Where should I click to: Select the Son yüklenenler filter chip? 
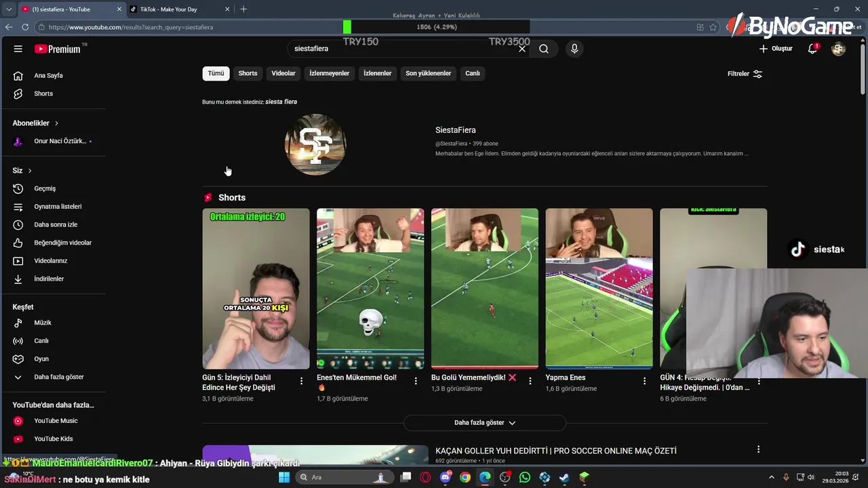428,73
